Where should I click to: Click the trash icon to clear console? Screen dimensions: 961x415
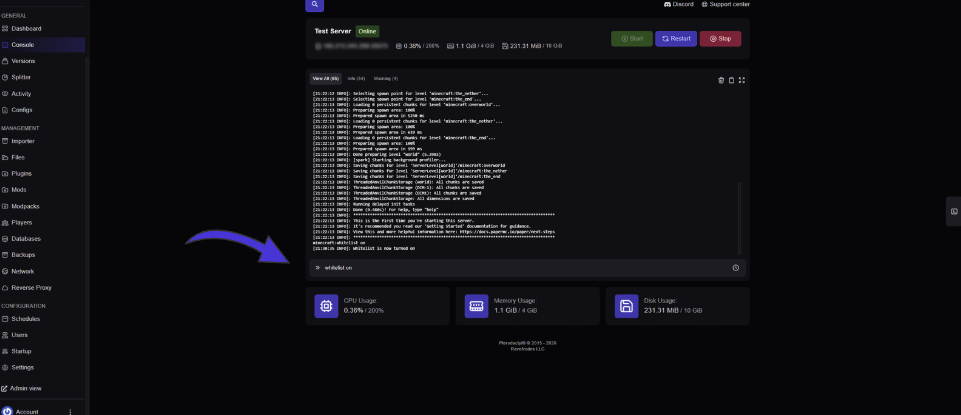coord(721,80)
